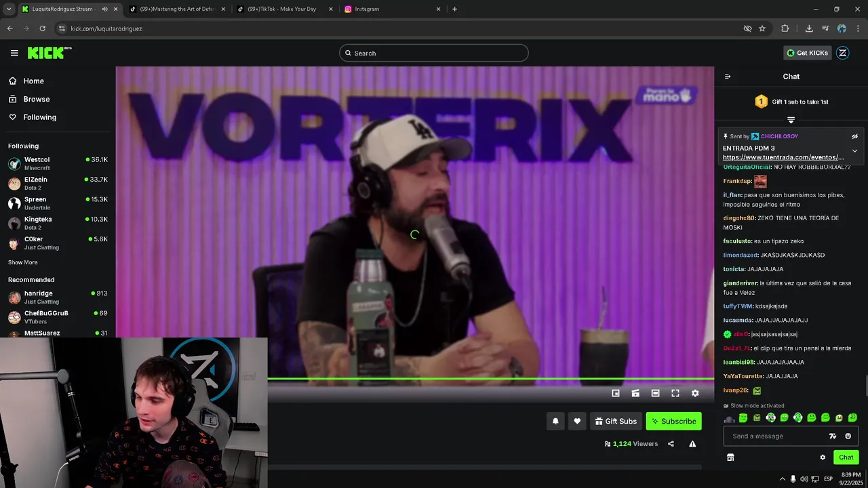Open ChefBuGCruB's recommended channel
The width and height of the screenshot is (868, 488).
pyautogui.click(x=58, y=317)
